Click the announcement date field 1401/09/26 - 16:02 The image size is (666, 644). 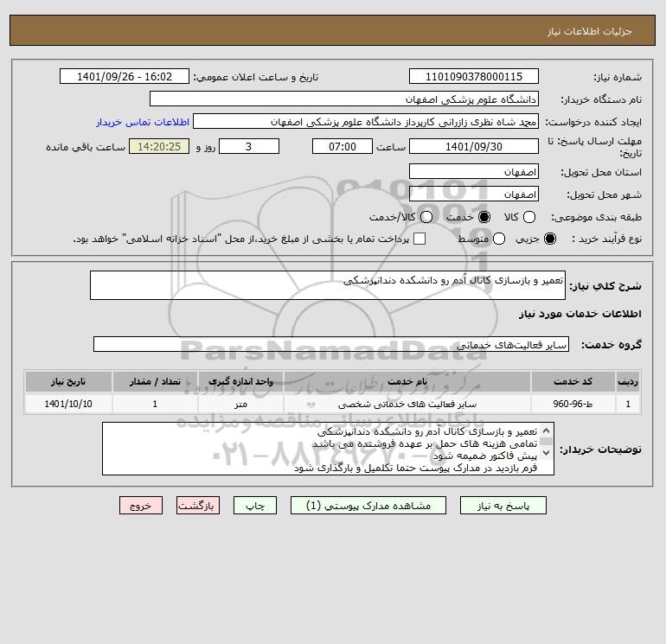(x=125, y=76)
